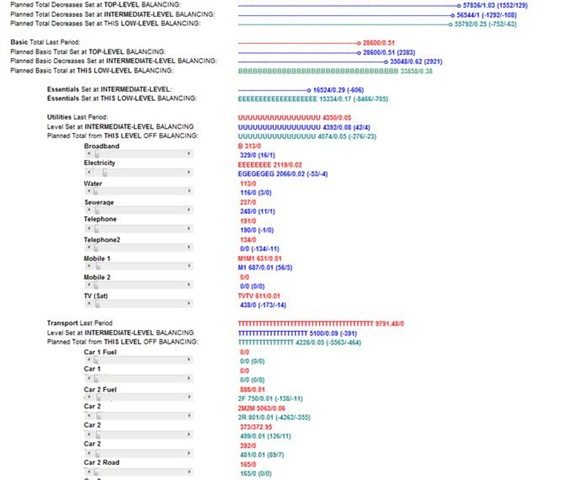Click the Broadband slider thumb
This screenshot has height=480, width=581.
point(97,154)
